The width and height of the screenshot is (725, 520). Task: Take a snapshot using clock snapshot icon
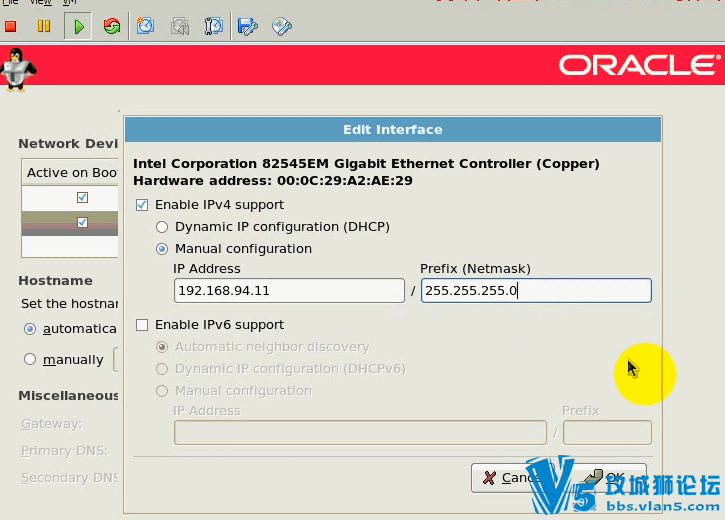145,26
